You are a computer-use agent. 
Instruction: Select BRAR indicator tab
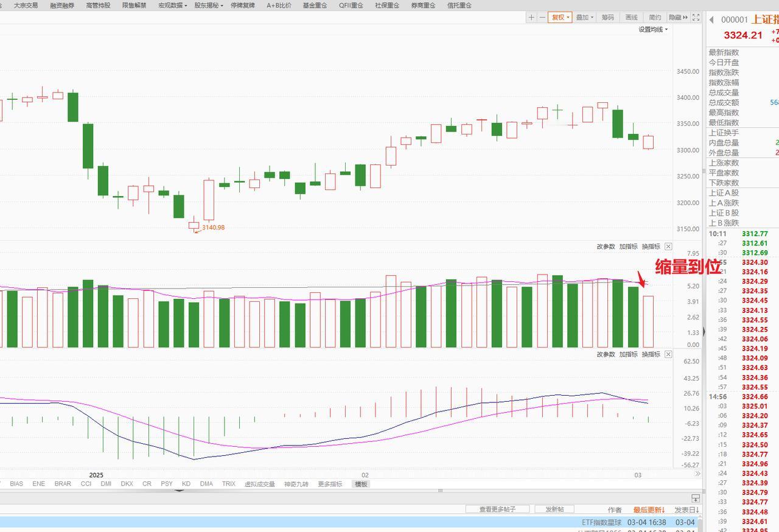click(63, 484)
